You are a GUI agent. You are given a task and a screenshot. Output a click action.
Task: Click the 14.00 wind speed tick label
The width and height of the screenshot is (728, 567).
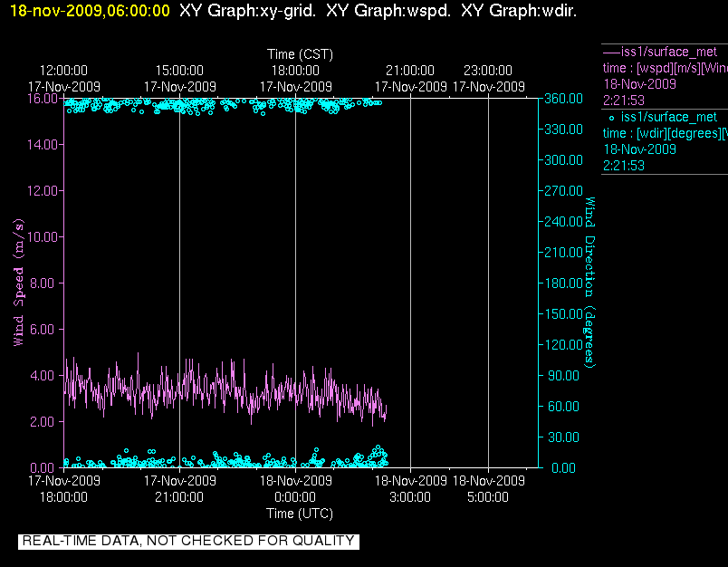(x=43, y=144)
